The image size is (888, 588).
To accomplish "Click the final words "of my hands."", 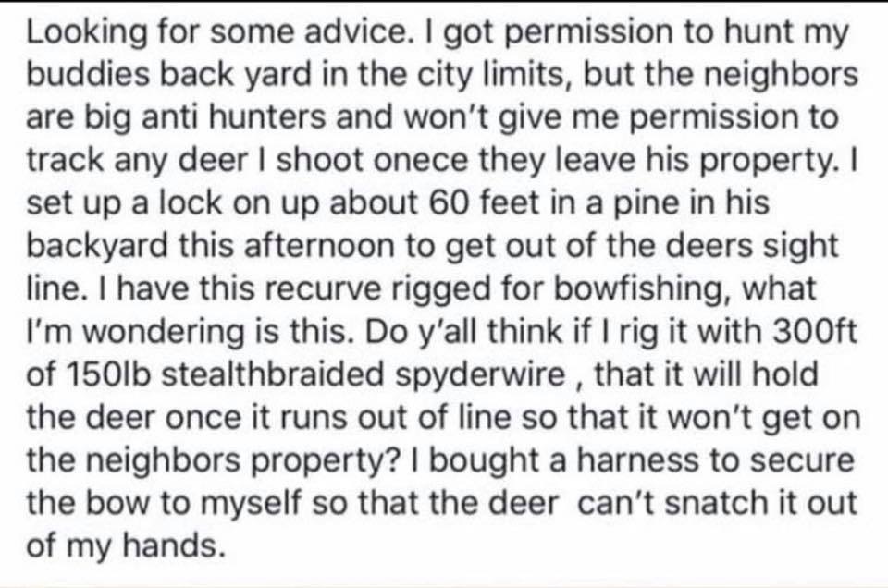I will [x=123, y=545].
